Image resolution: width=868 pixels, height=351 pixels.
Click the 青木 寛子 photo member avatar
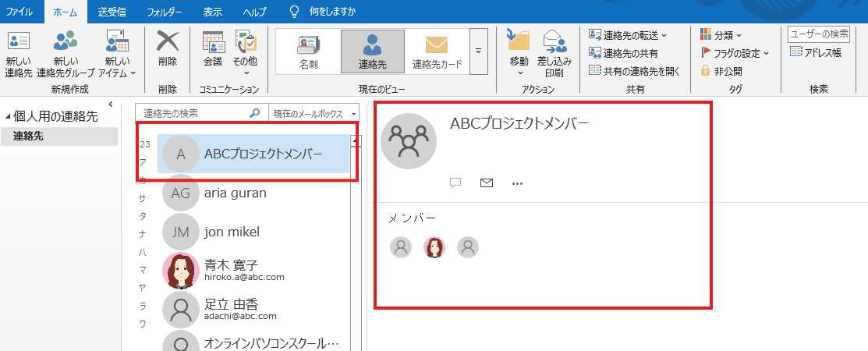point(434,247)
